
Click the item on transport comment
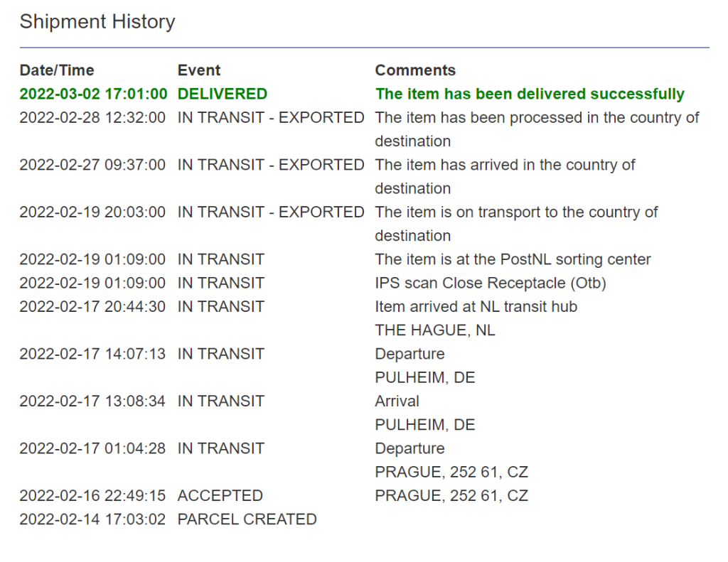tap(516, 212)
